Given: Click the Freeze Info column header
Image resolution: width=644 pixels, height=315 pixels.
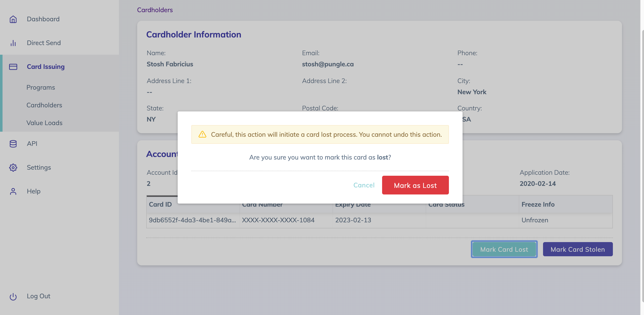Looking at the screenshot, I should click(x=537, y=204).
